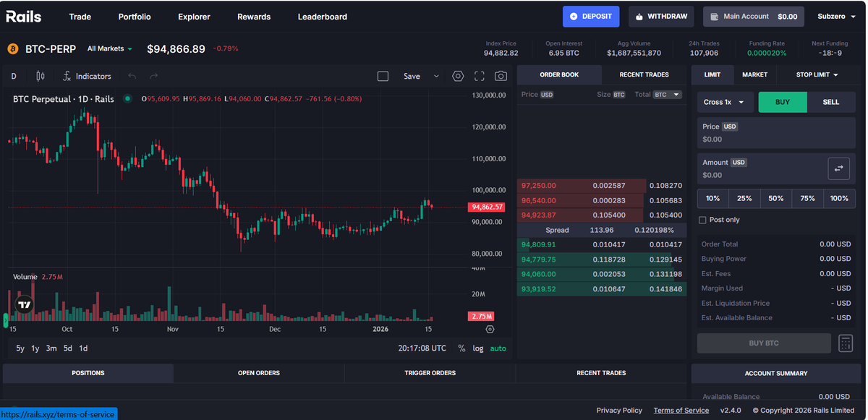This screenshot has width=868, height=420.
Task: Open the Rewards page
Action: coord(254,17)
